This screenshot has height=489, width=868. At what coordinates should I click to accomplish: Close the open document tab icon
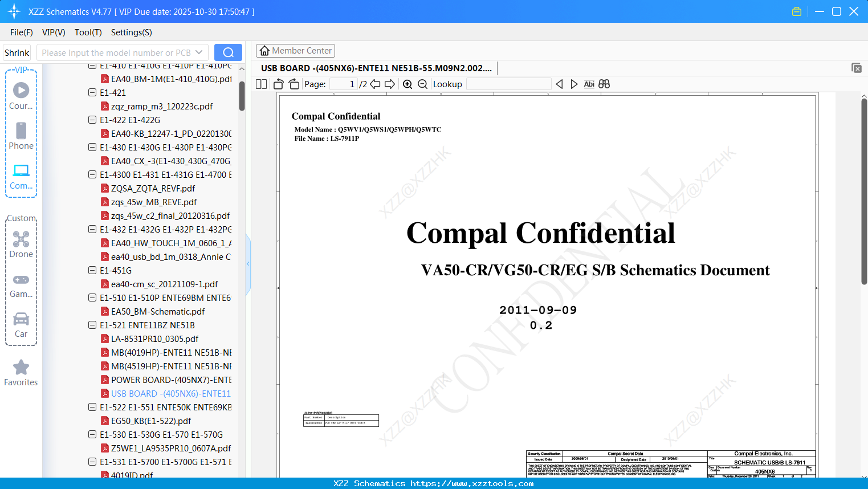(x=856, y=68)
